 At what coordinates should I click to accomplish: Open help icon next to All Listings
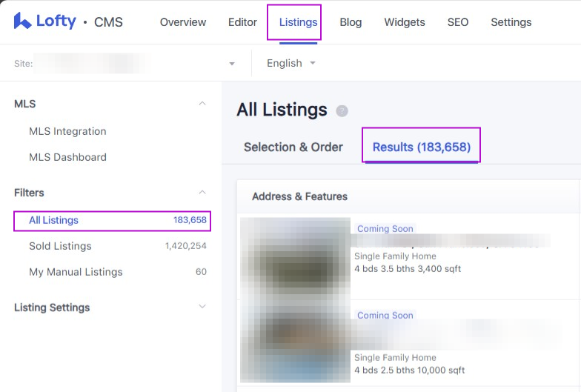(342, 111)
